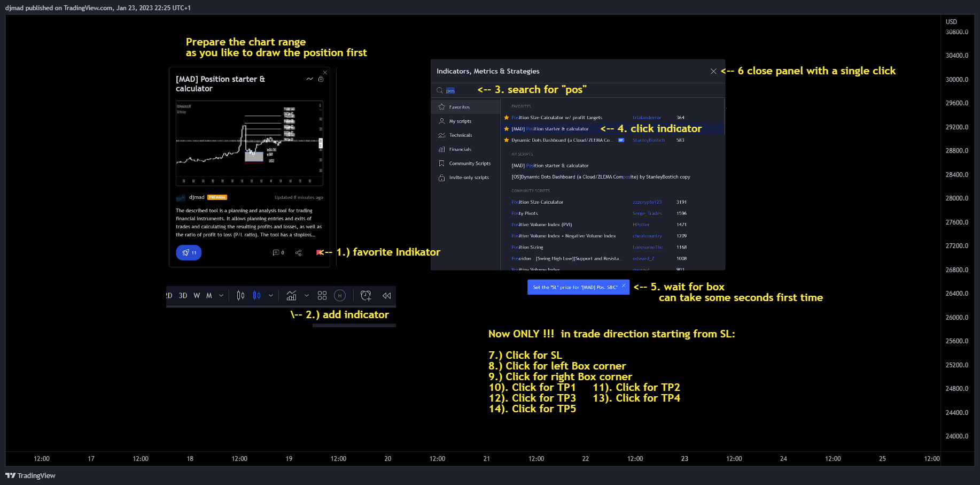Click the line-chart indicator type icon on script card
This screenshot has height=485, width=980.
coord(309,79)
